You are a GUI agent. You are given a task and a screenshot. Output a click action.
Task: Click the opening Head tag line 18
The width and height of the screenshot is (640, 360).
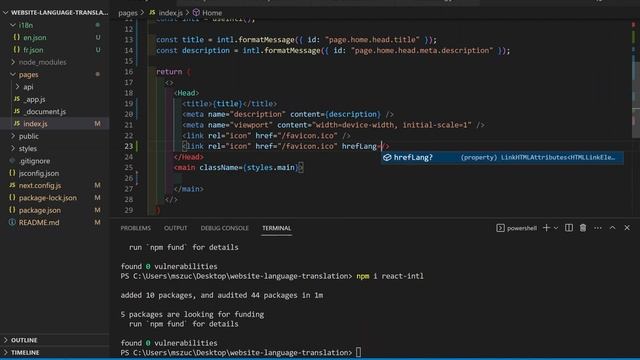pyautogui.click(x=186, y=93)
